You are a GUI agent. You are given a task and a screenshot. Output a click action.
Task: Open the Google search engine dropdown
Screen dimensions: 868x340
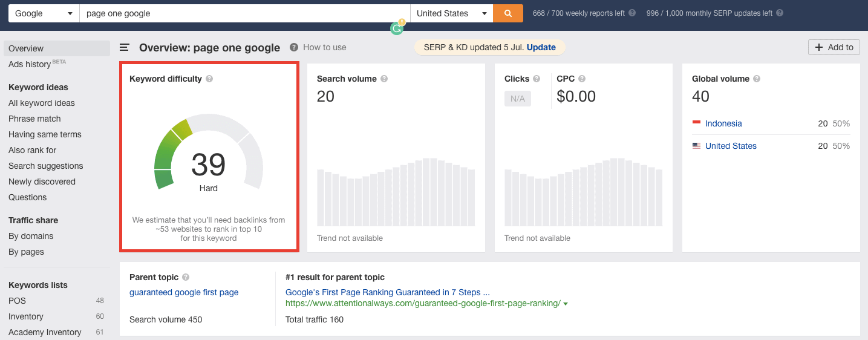[44, 13]
